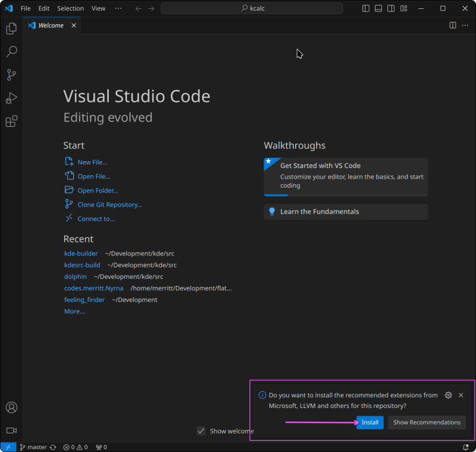Image resolution: width=476 pixels, height=452 pixels.
Task: Toggle the panel layout from the title bar
Action: coord(378,8)
